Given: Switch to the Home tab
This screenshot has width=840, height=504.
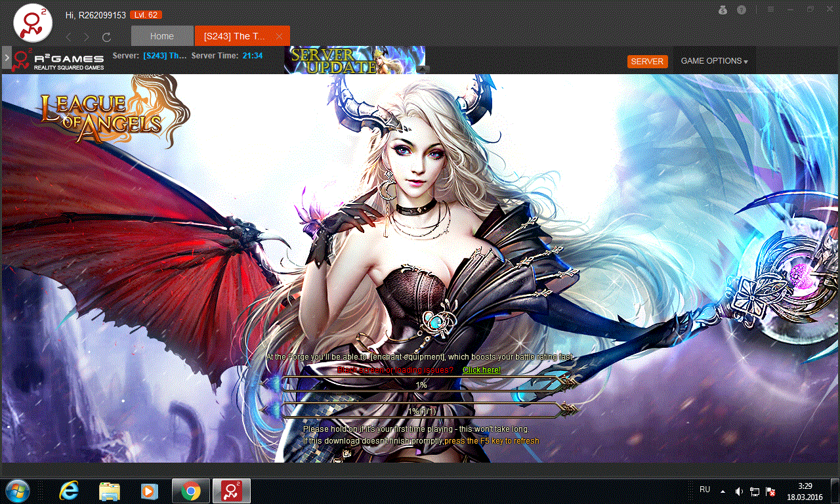Looking at the screenshot, I should tap(162, 36).
